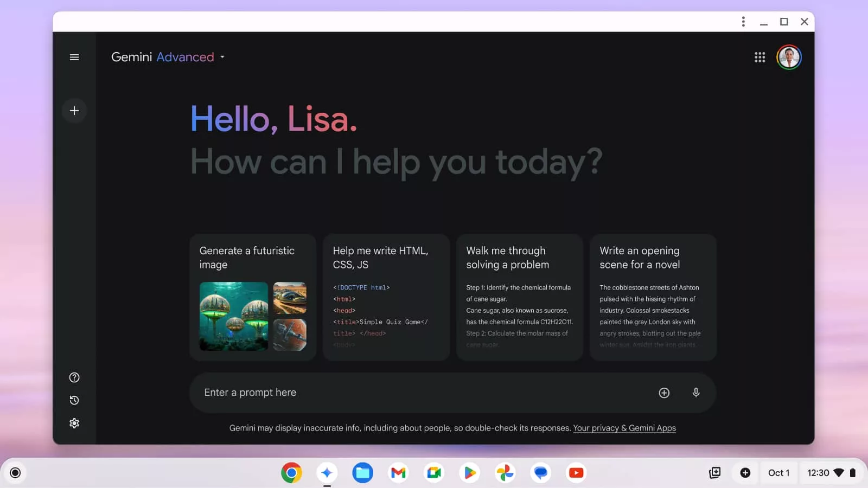
Task: Select the 'Generate a futuristic image' card
Action: click(253, 258)
